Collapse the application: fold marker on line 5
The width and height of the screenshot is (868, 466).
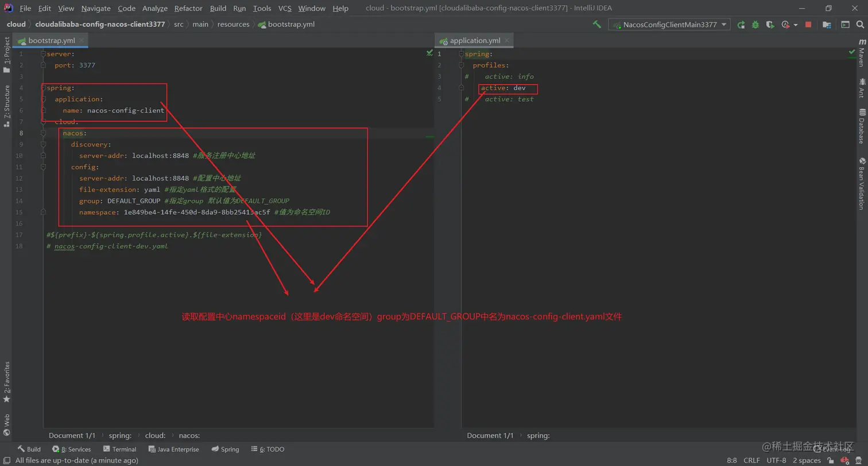click(x=43, y=99)
